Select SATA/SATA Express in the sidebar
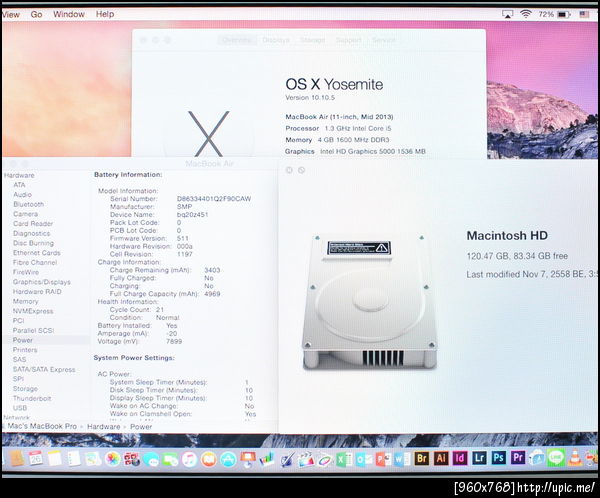The image size is (600, 498). [44, 369]
